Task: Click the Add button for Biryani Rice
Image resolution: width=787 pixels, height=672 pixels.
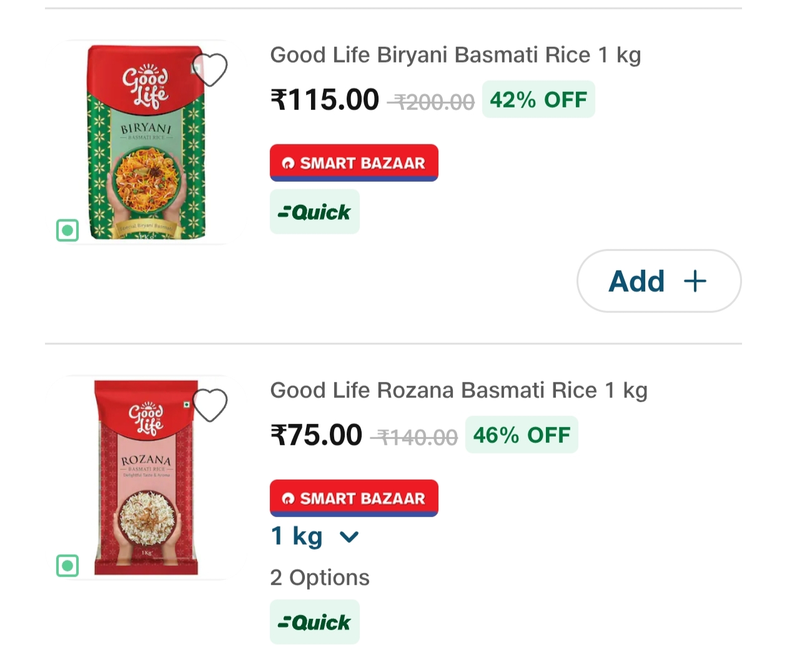Action: (x=658, y=281)
